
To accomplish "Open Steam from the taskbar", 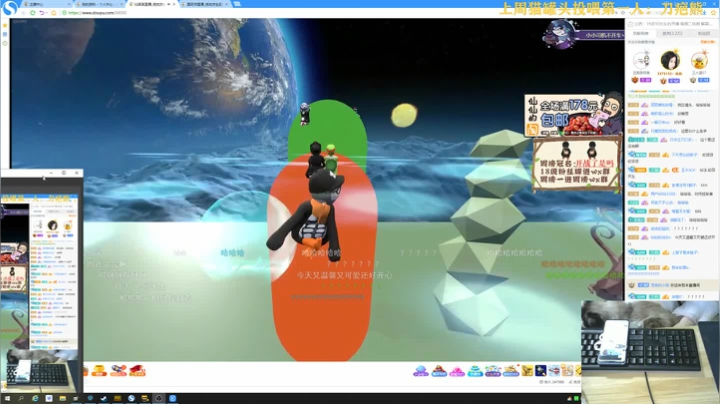I will click(x=104, y=398).
